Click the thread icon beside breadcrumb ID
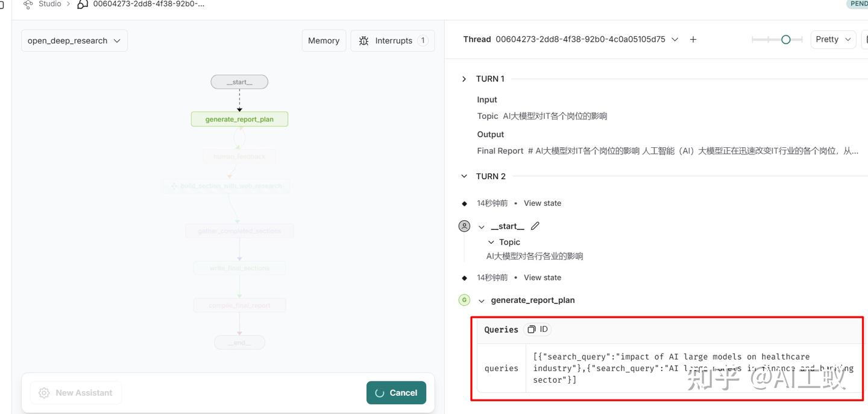The height and width of the screenshot is (414, 868). [x=83, y=4]
